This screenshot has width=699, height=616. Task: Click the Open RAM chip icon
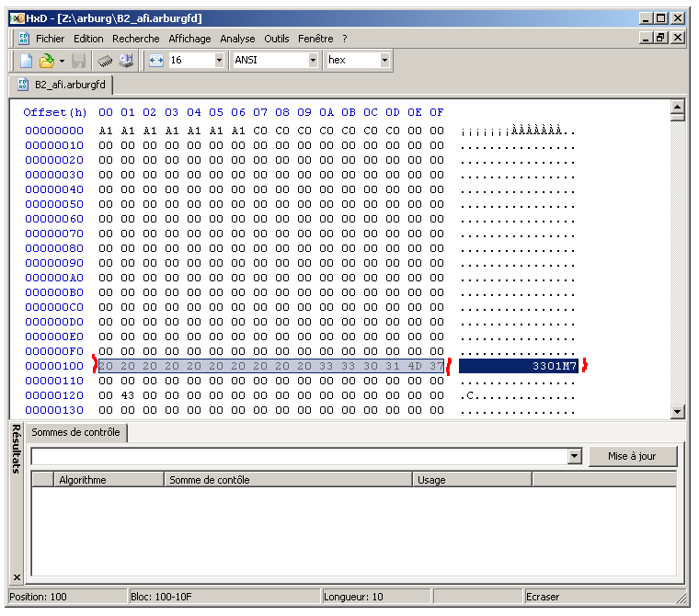[105, 60]
